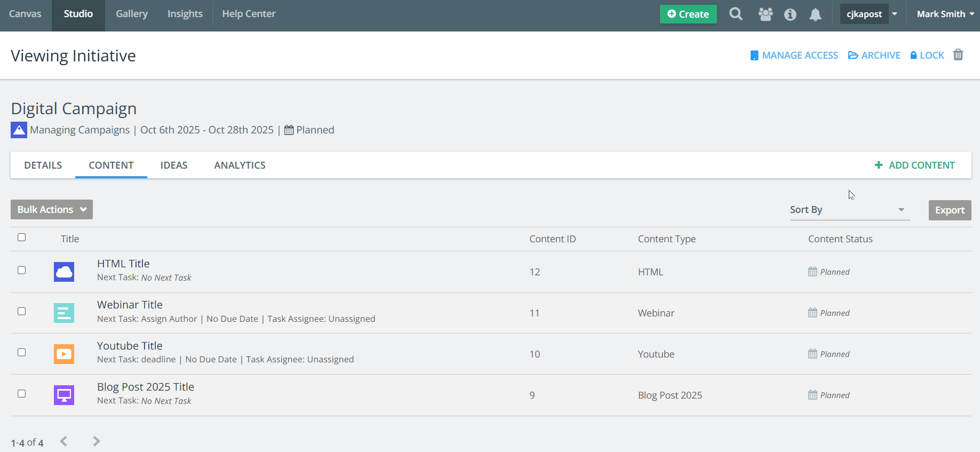Expand the Mark Smith user menu

(x=945, y=14)
